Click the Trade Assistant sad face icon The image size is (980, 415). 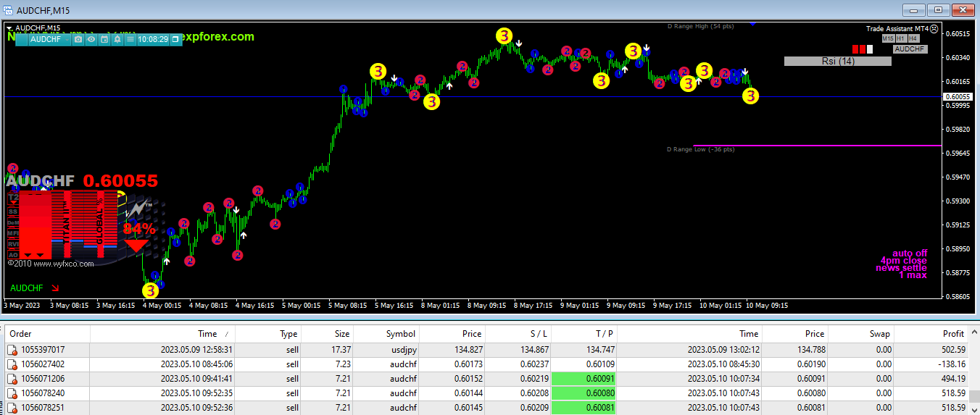934,29
